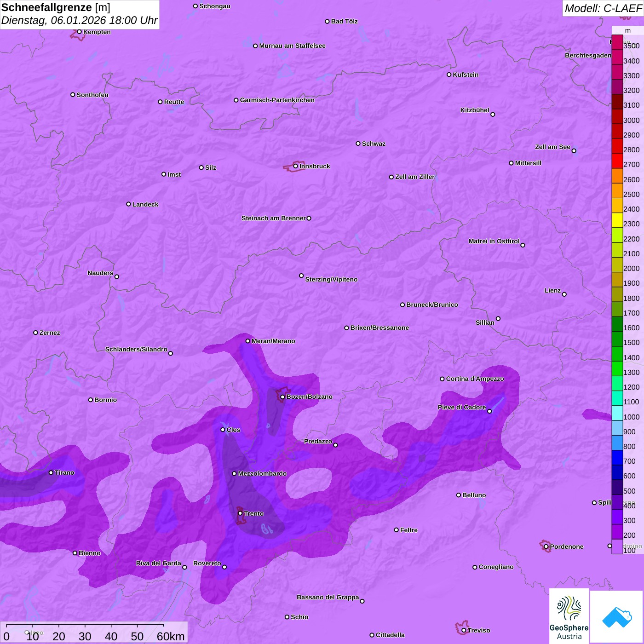Click the 'Reutte' label
Screen dimensions: 644x644
(x=174, y=102)
